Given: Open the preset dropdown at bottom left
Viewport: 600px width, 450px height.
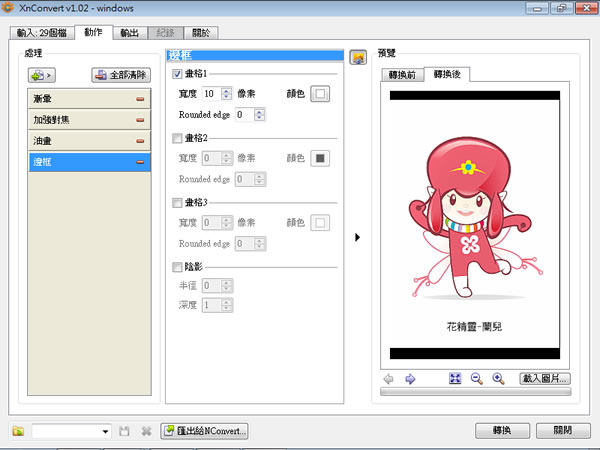Looking at the screenshot, I should [105, 431].
